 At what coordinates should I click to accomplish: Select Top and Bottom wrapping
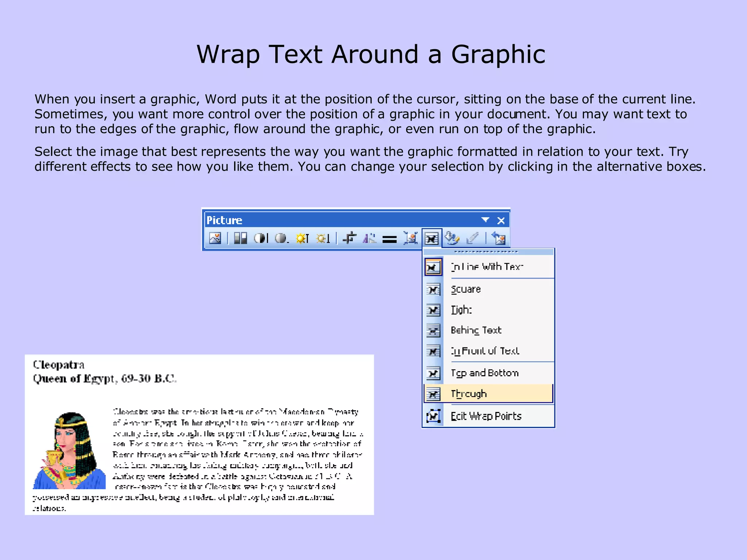pos(489,373)
